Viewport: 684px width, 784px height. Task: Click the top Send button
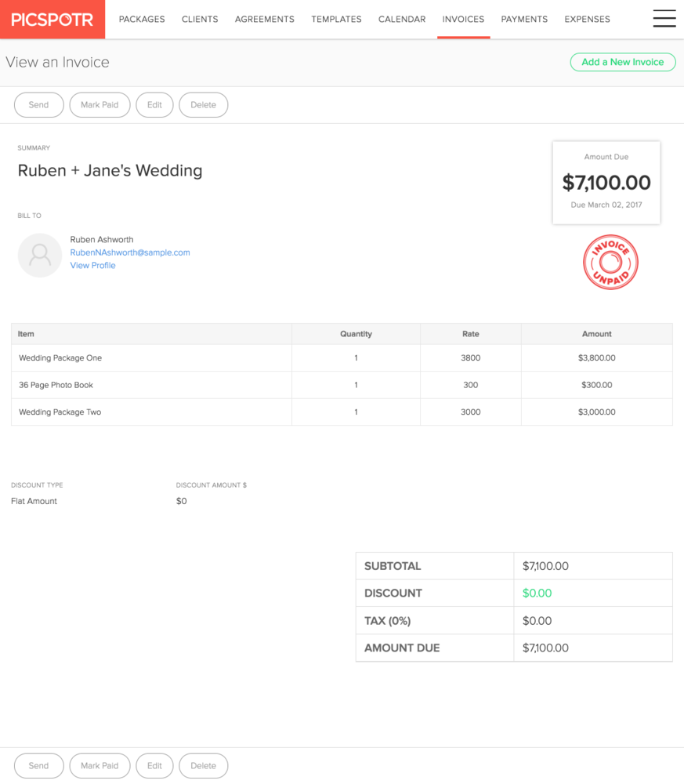click(39, 105)
